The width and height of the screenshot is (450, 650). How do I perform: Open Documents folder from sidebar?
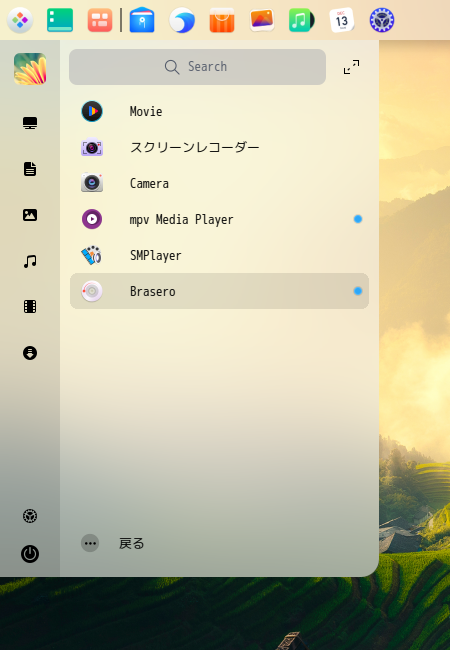click(30, 169)
